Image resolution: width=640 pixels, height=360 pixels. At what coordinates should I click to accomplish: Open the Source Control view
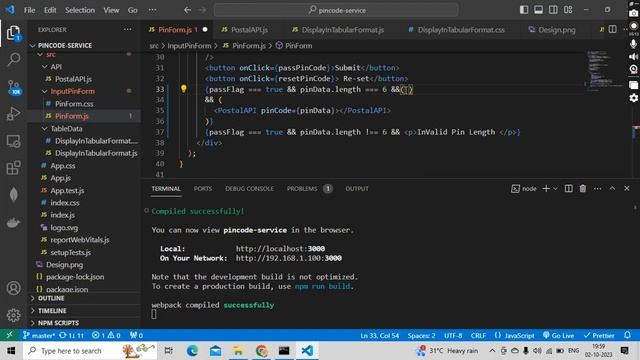[13, 87]
